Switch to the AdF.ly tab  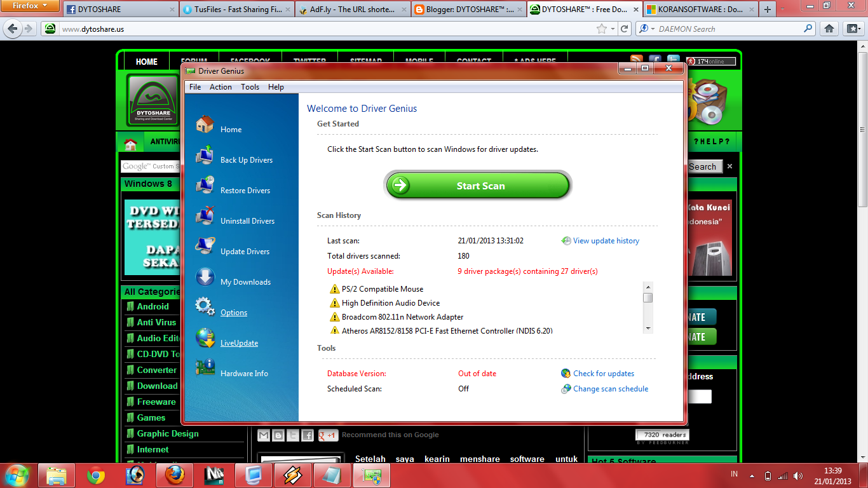coord(352,10)
